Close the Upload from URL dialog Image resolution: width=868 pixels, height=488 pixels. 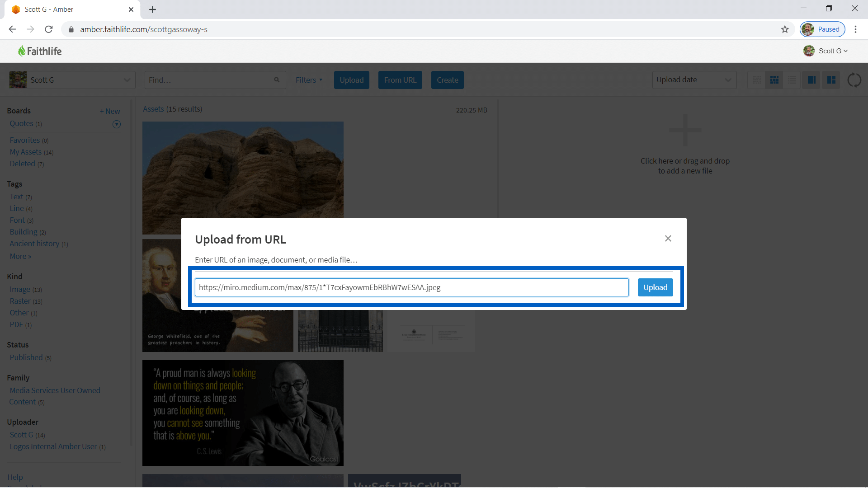click(x=668, y=238)
